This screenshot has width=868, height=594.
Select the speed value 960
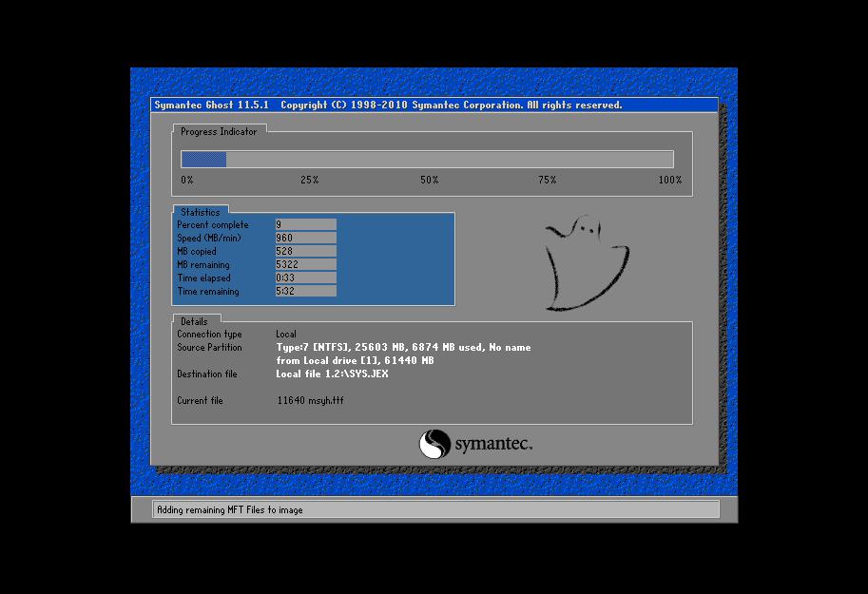coord(305,238)
